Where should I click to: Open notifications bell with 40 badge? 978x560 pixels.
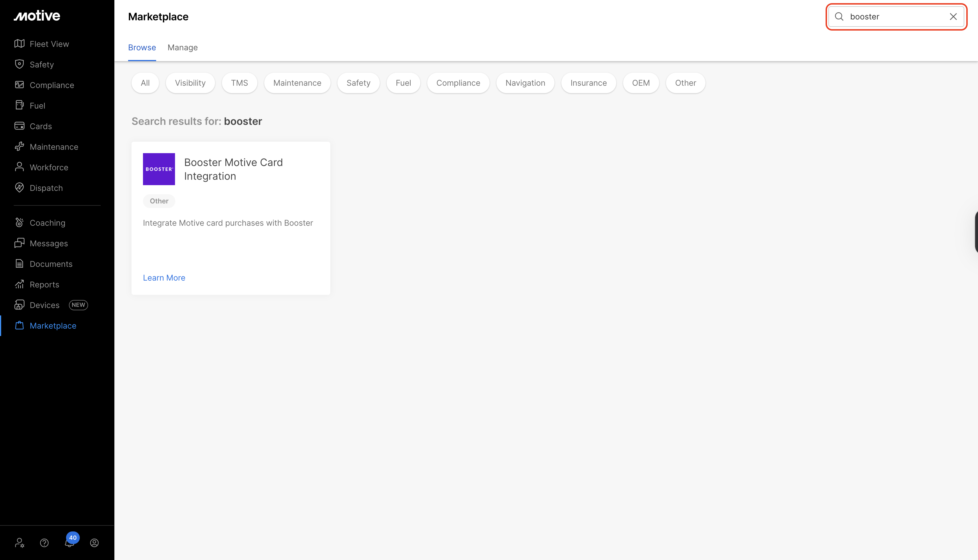(70, 541)
